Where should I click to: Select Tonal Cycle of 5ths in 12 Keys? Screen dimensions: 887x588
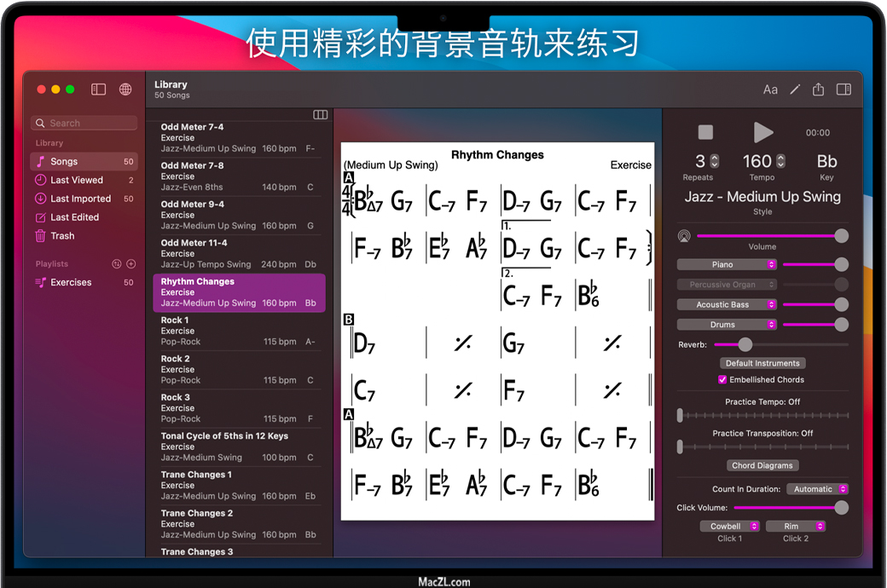[x=239, y=447]
